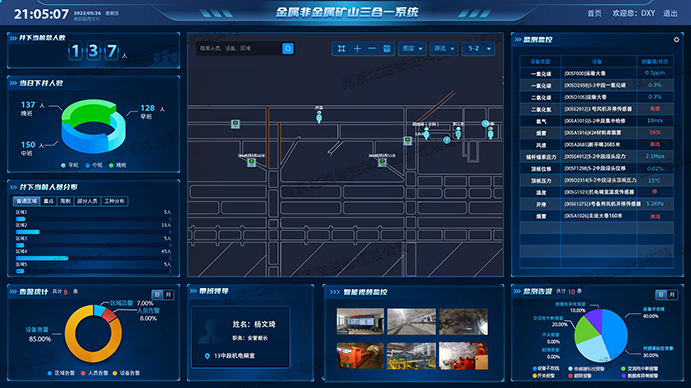
Task: Click 退出 to log out
Action: click(x=670, y=13)
